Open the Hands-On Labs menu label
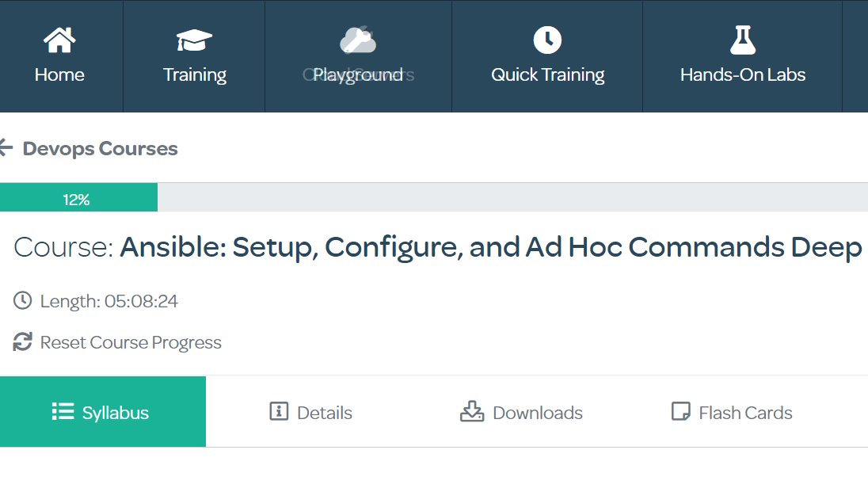Image resolution: width=868 pixels, height=488 pixels. [x=742, y=74]
